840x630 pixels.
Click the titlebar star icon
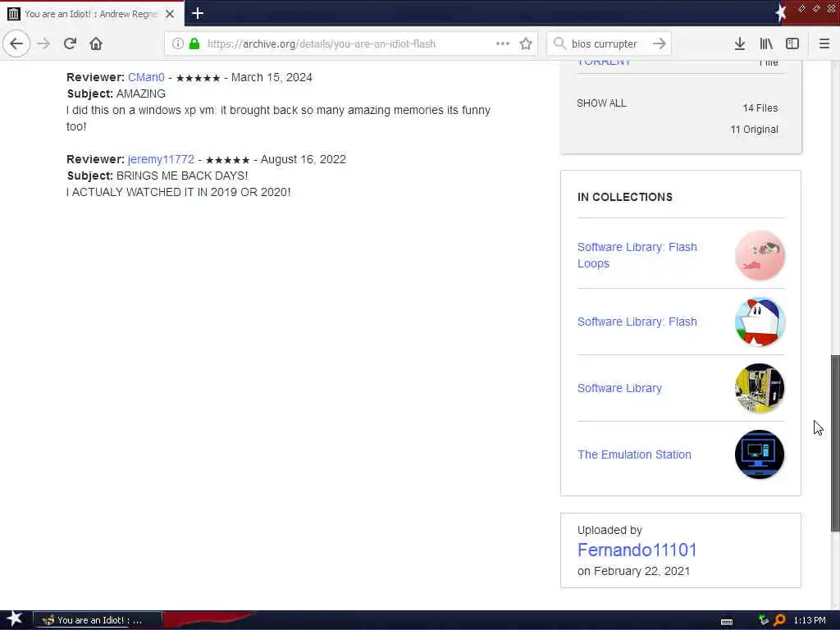tap(781, 12)
